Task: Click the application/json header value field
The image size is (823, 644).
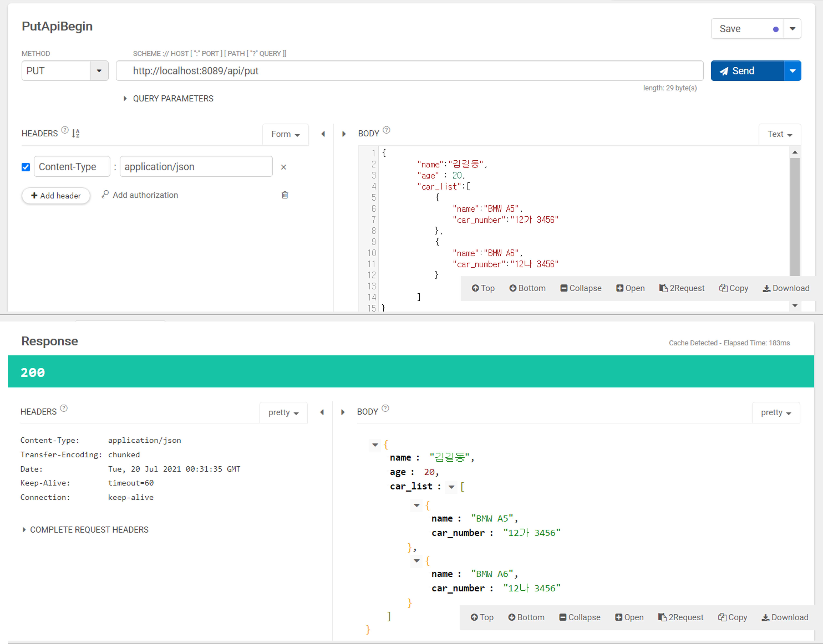Action: 196,167
